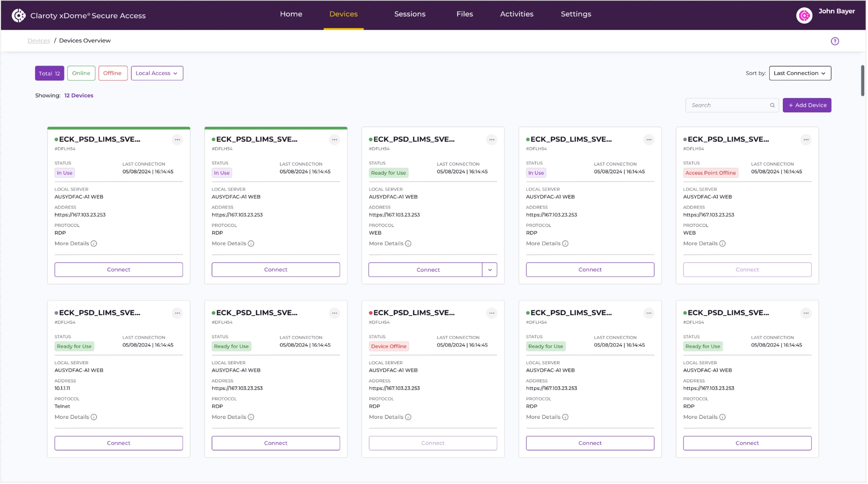The width and height of the screenshot is (868, 484).
Task: Open three-dot menu on Device Offline card
Action: [491, 313]
